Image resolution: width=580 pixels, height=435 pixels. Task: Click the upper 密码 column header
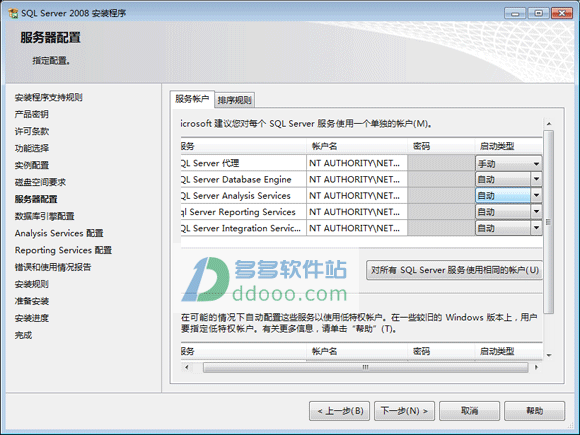tap(441, 146)
